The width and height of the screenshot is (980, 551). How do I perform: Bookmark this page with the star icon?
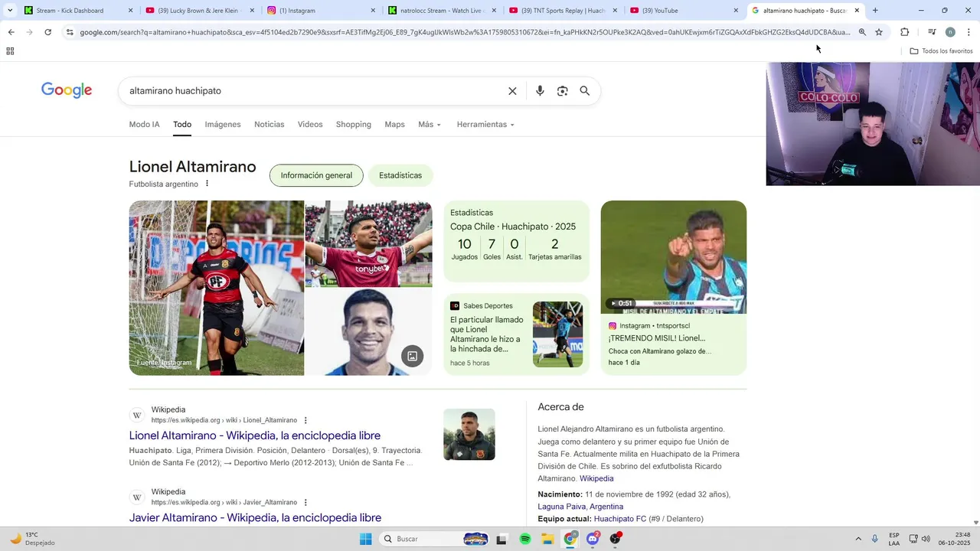[879, 32]
